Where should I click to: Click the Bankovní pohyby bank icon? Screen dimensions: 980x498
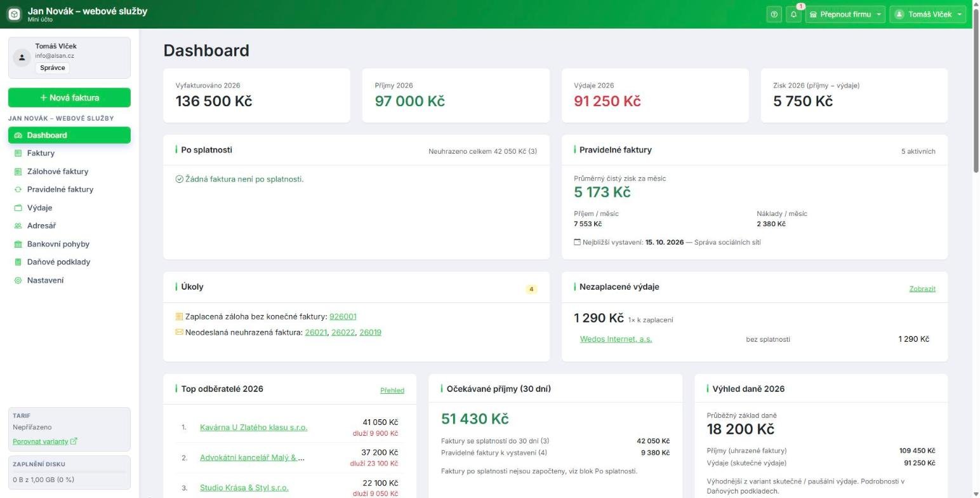pos(18,244)
